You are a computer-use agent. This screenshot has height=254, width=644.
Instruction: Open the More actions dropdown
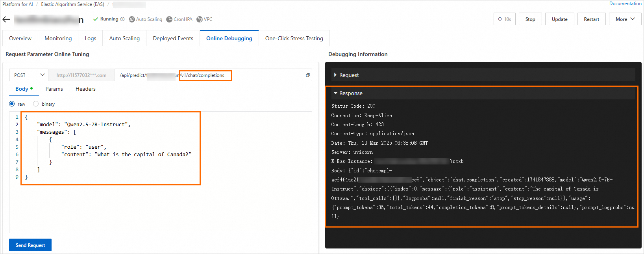[625, 19]
